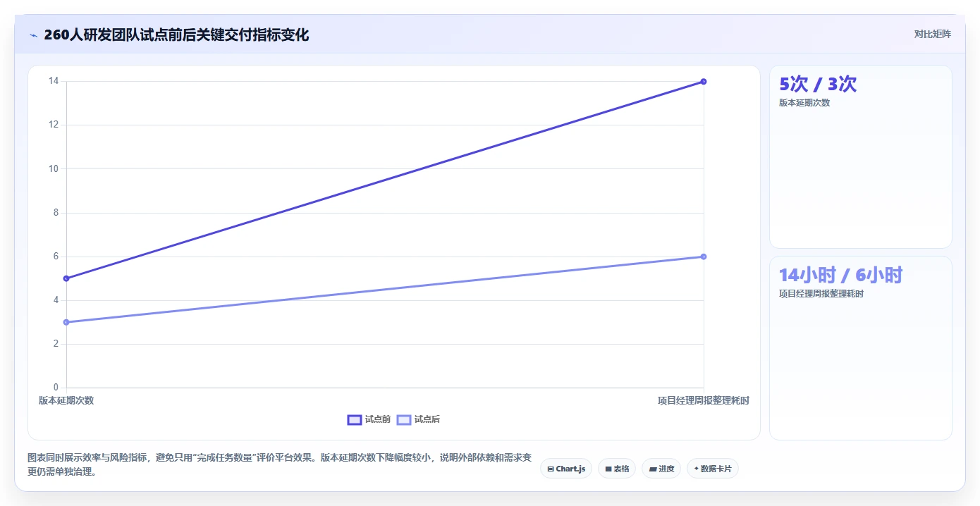
Task: Click the 项目经理周报整理耗时 card caption
Action: click(x=821, y=294)
